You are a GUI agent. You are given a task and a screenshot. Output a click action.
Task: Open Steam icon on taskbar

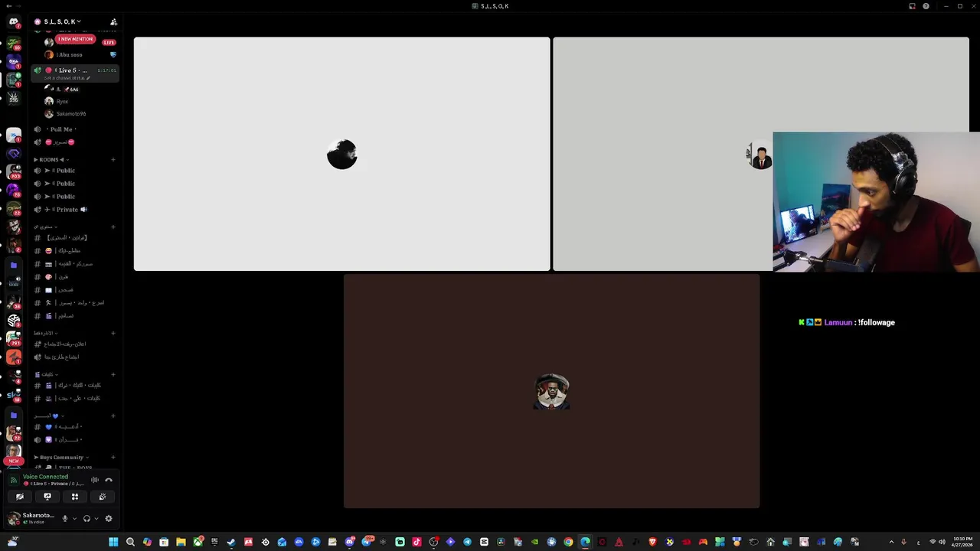[x=231, y=542]
